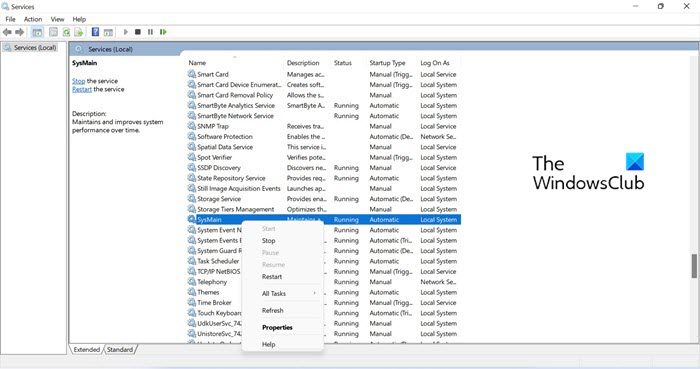Select the State Repository Service row
700x369 pixels.
pyautogui.click(x=324, y=178)
